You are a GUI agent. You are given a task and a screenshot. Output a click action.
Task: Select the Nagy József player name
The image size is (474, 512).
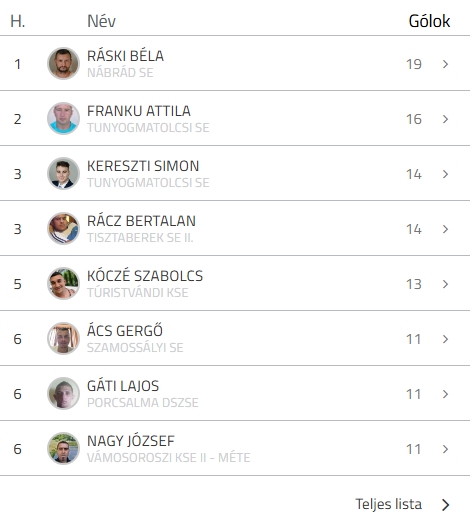(131, 441)
